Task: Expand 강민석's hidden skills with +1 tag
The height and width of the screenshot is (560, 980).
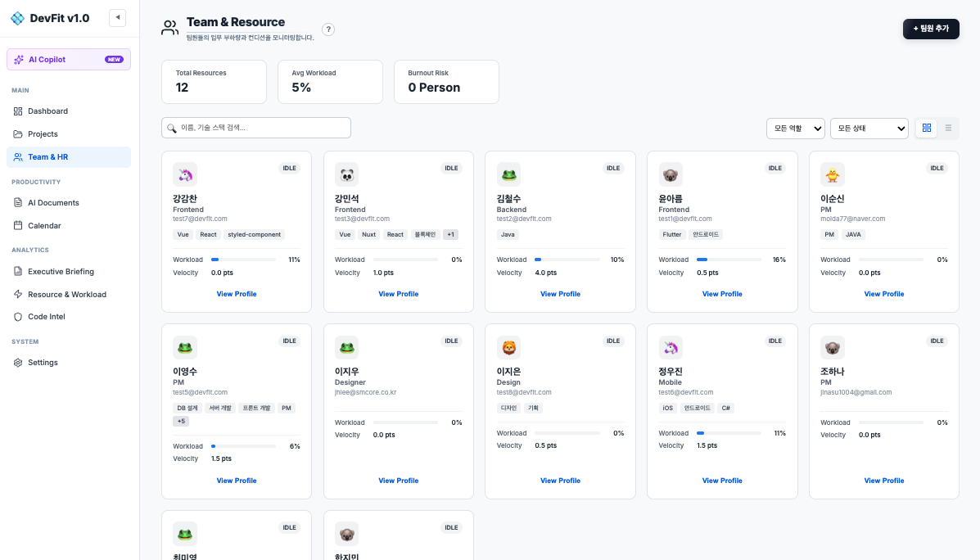Action: coord(449,234)
